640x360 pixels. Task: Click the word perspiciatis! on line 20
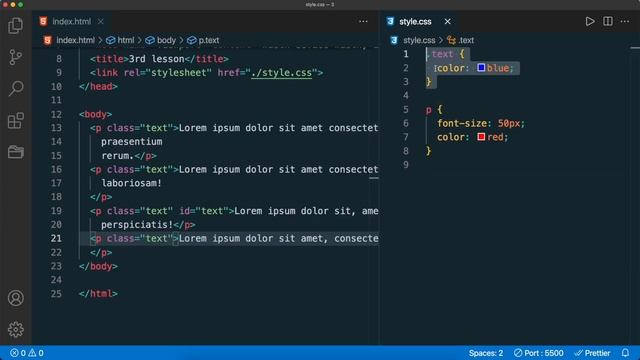(137, 224)
